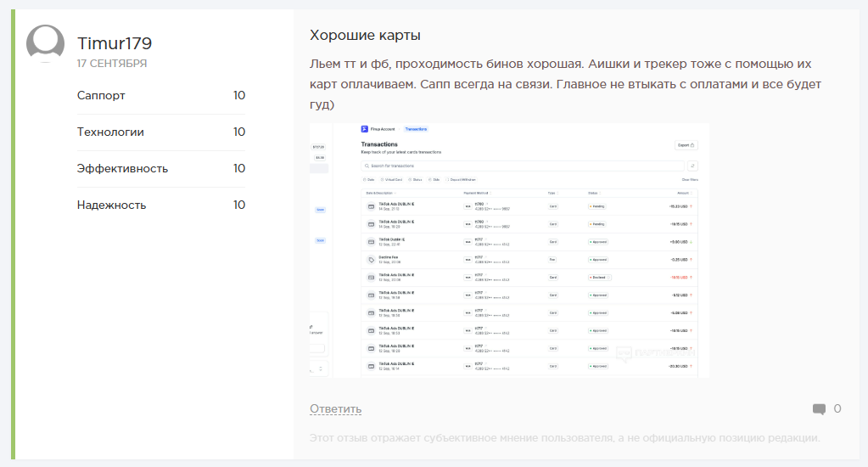The width and height of the screenshot is (868, 467).
Task: Toggle the Deposit/Withdraw filter chip
Action: tap(462, 180)
